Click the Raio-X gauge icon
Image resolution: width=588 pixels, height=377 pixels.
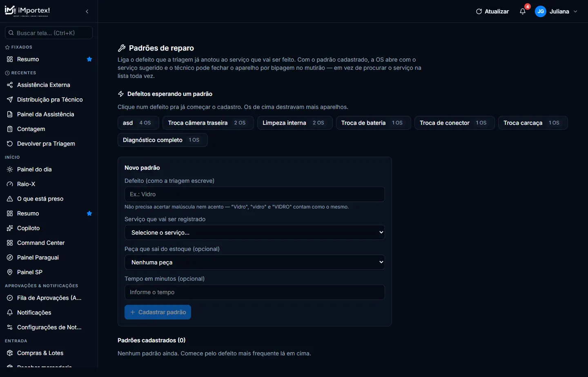(x=10, y=184)
